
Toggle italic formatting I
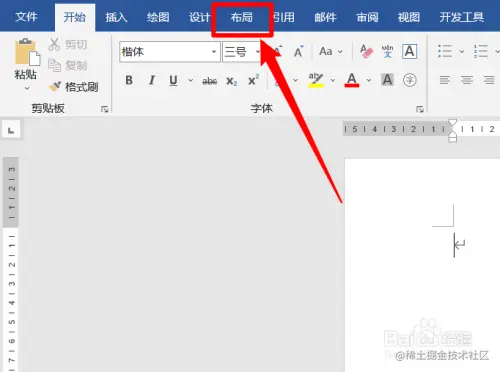click(152, 80)
